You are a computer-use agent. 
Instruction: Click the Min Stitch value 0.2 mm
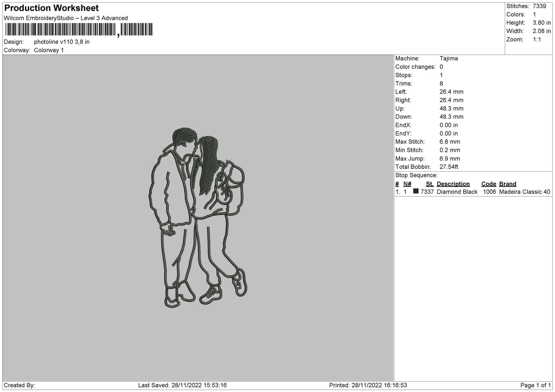[x=450, y=150]
